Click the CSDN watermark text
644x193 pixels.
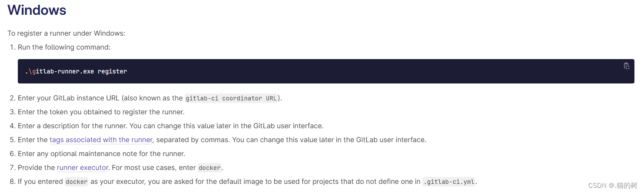coord(612,186)
